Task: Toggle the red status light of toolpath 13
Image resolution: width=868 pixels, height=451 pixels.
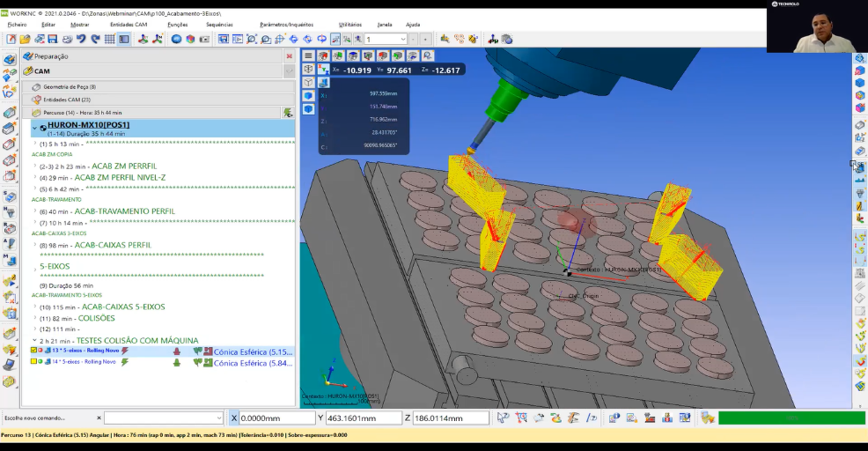Action: tap(40, 351)
